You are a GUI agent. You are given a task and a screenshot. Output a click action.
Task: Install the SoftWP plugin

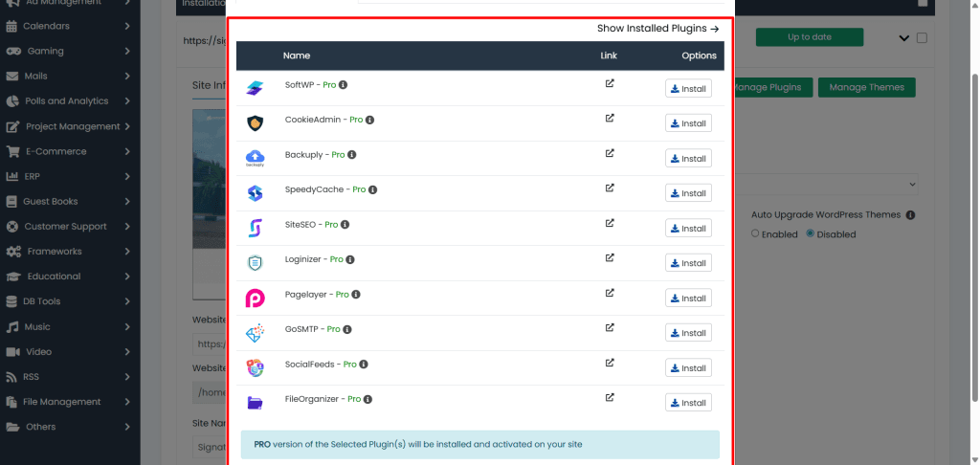[688, 89]
